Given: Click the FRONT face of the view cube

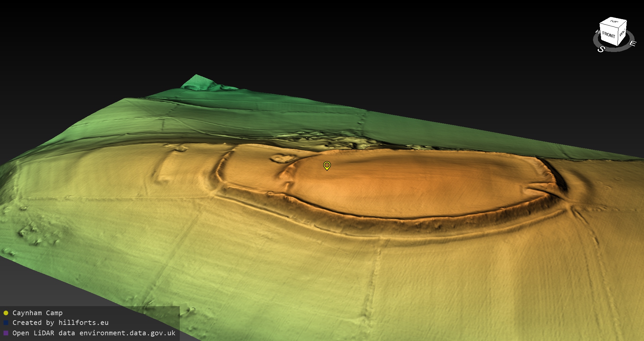Looking at the screenshot, I should coord(608,35).
